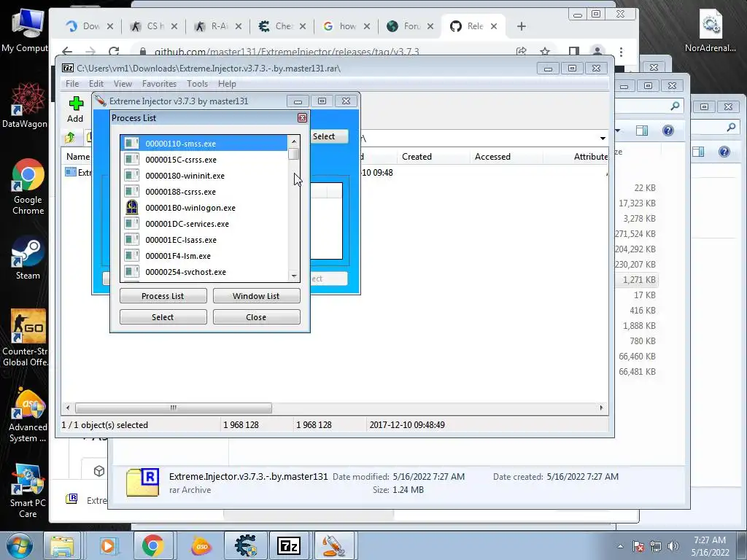Click the horizontal scrollbar right arrow in 7-Zip
Viewport: 747px width, 560px height.
click(x=601, y=408)
